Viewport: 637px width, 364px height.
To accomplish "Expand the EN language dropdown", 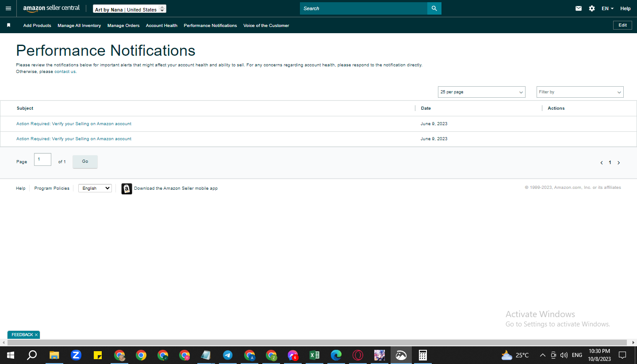I will [x=607, y=8].
